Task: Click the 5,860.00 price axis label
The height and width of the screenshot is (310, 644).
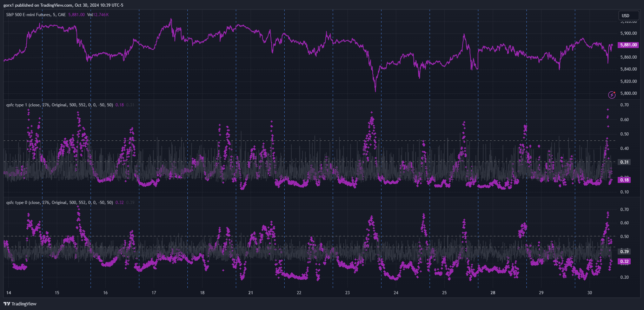Action: tap(629, 57)
